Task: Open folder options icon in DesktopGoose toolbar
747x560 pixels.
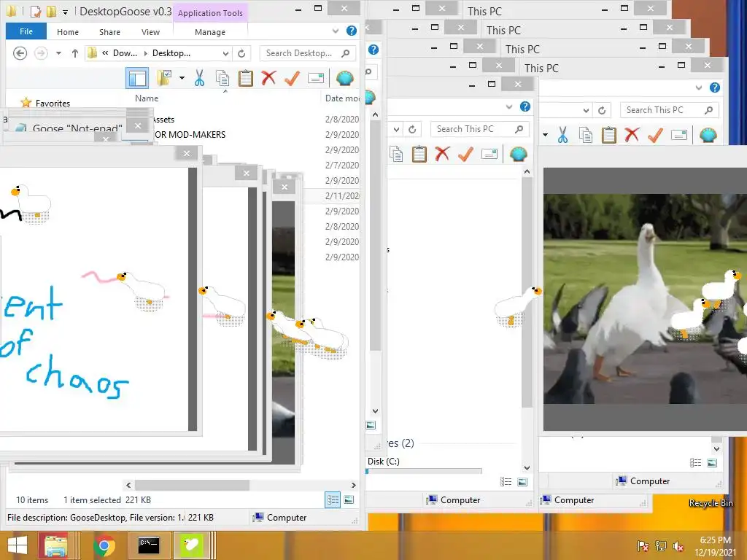Action: [x=164, y=77]
